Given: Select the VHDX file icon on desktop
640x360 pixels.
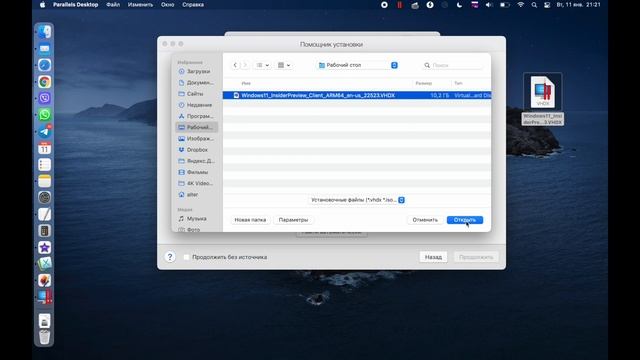Looking at the screenshot, I should coord(542,92).
